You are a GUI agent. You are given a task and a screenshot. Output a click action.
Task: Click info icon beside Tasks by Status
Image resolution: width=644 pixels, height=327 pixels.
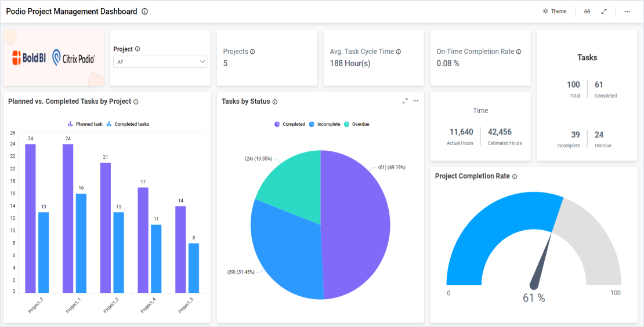tap(275, 102)
